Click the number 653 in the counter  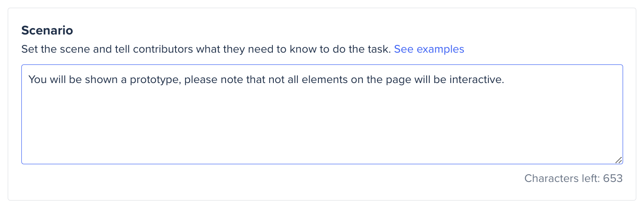pos(613,178)
